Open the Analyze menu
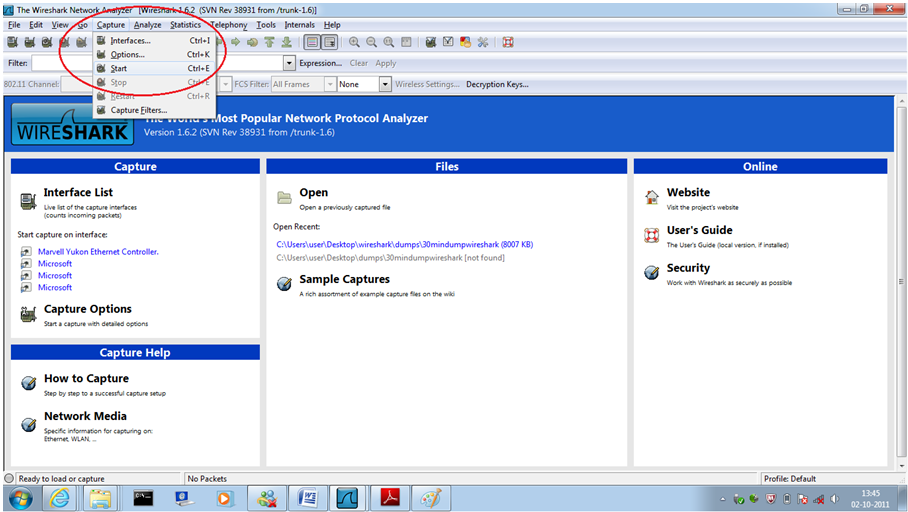Image resolution: width=908 pixels, height=512 pixels. pos(147,25)
